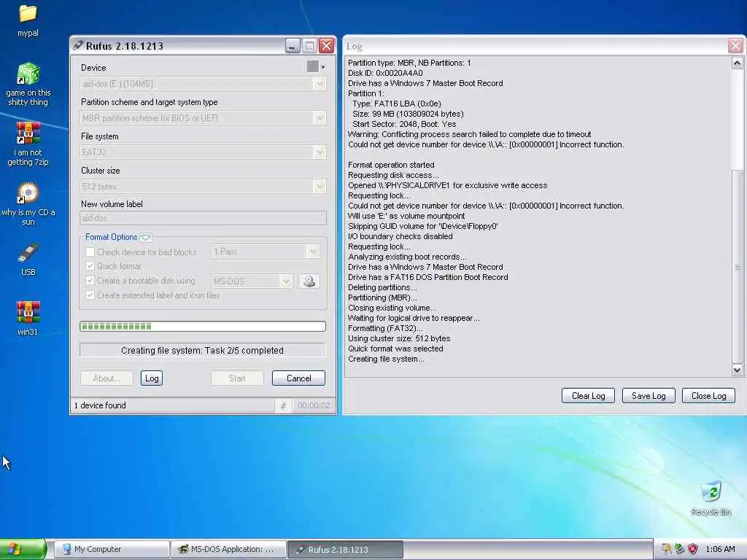Click Close Log button

click(x=708, y=396)
